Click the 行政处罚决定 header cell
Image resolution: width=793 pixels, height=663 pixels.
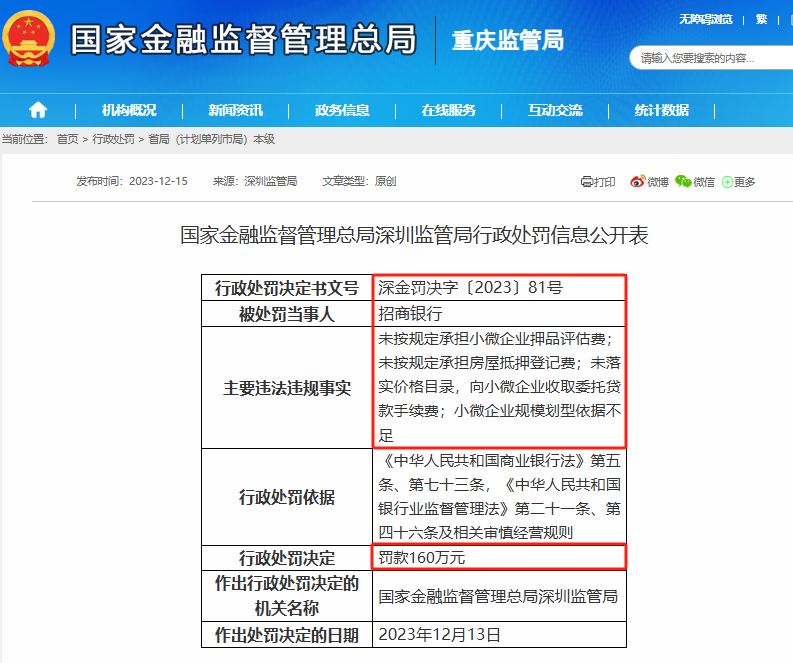point(287,558)
